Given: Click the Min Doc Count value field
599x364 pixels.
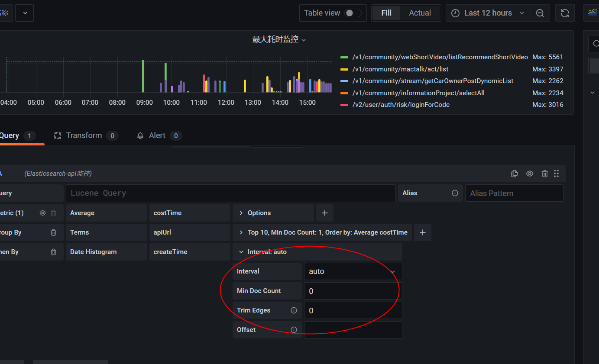Looking at the screenshot, I should tap(353, 291).
